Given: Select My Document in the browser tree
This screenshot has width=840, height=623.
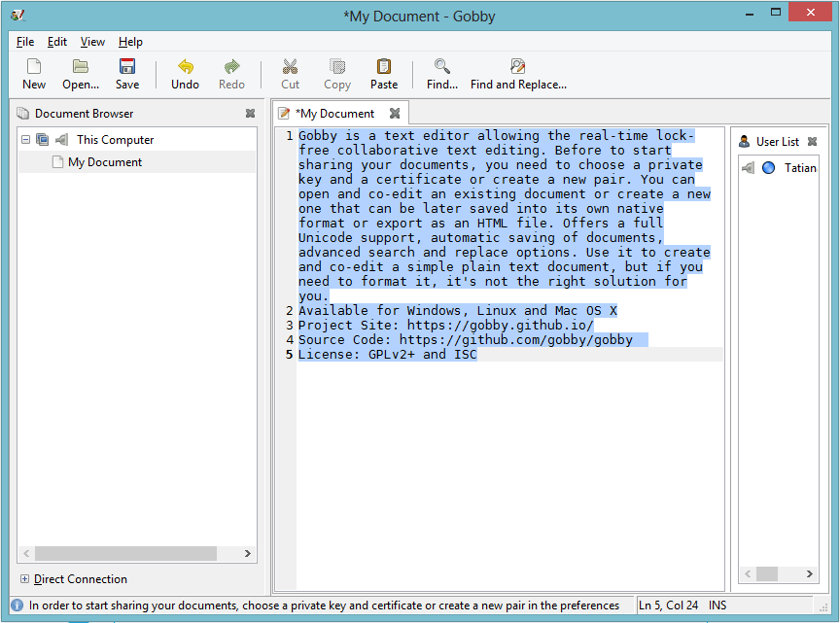Looking at the screenshot, I should click(105, 162).
